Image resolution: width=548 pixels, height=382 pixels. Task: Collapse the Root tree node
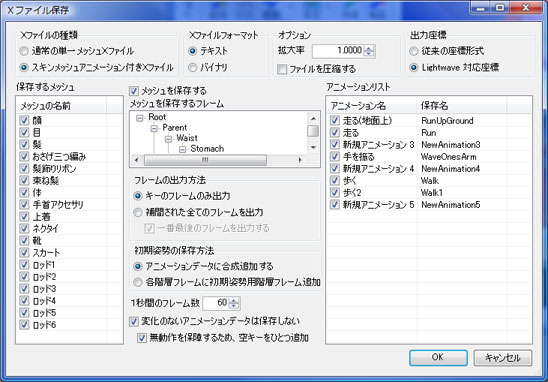point(140,118)
